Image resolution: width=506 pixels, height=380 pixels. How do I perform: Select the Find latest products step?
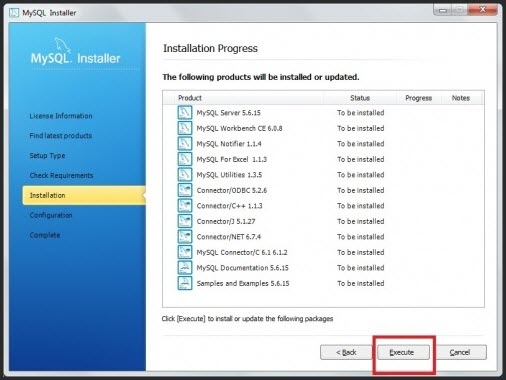pyautogui.click(x=61, y=136)
